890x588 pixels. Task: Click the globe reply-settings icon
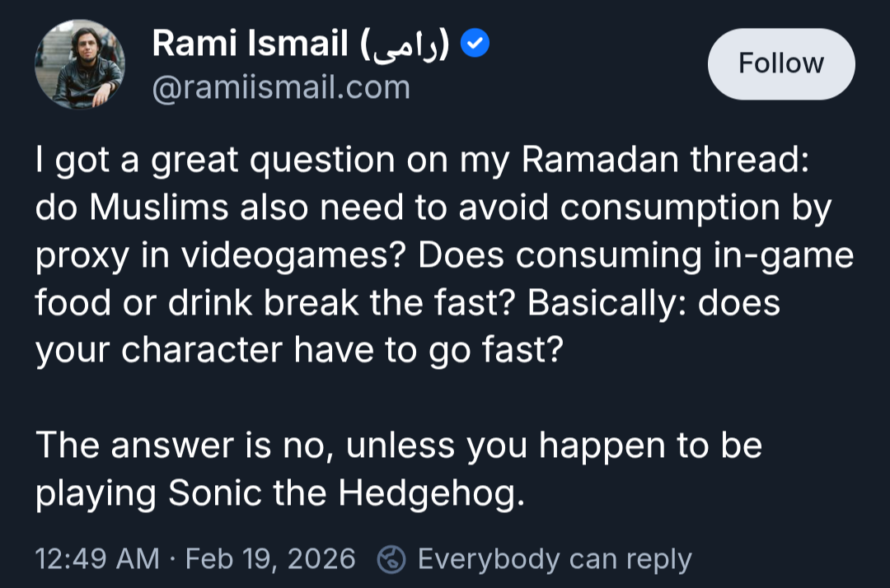click(x=391, y=559)
